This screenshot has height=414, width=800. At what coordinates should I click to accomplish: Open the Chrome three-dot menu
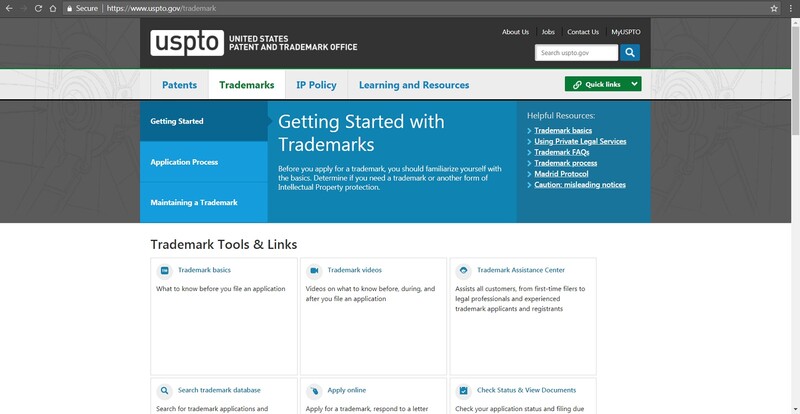pyautogui.click(x=791, y=8)
